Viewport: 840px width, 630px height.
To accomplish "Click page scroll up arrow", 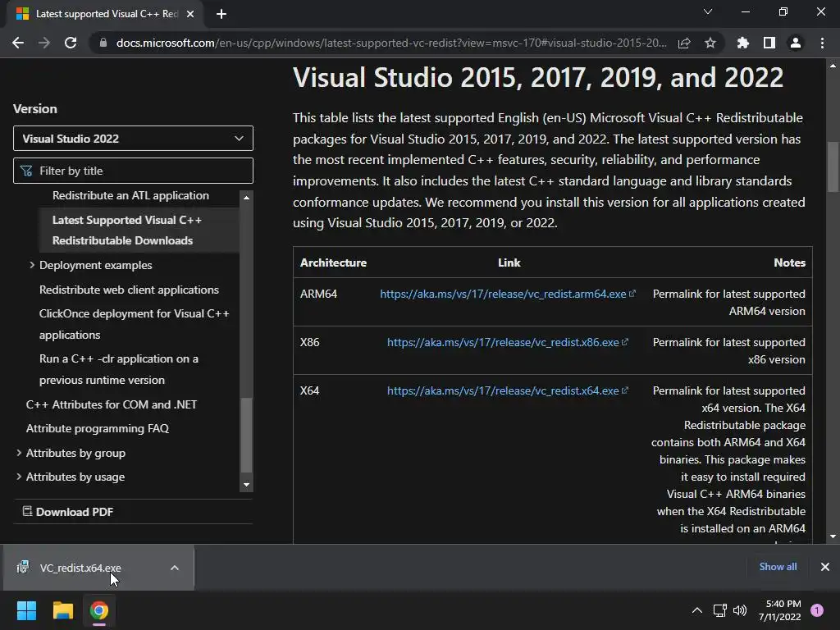I will tap(833, 66).
